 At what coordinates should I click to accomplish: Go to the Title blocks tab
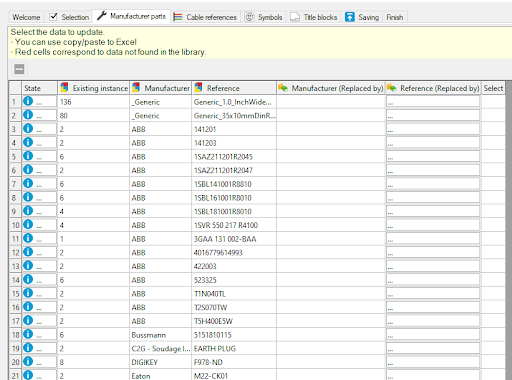coord(314,17)
